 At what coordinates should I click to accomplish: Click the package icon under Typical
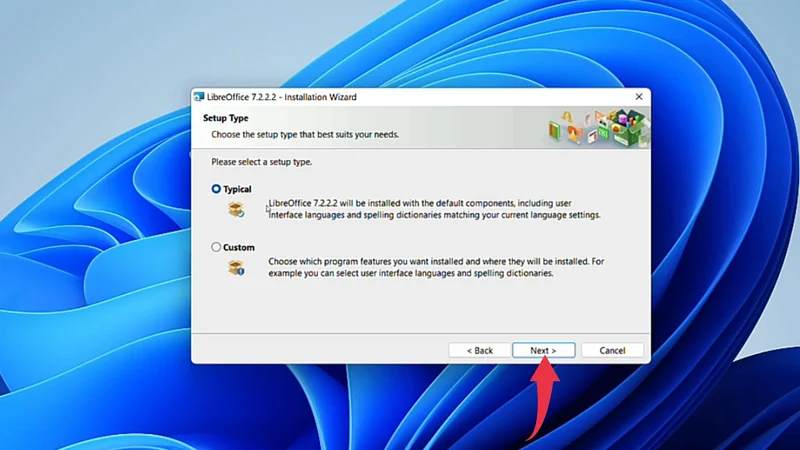pyautogui.click(x=236, y=209)
